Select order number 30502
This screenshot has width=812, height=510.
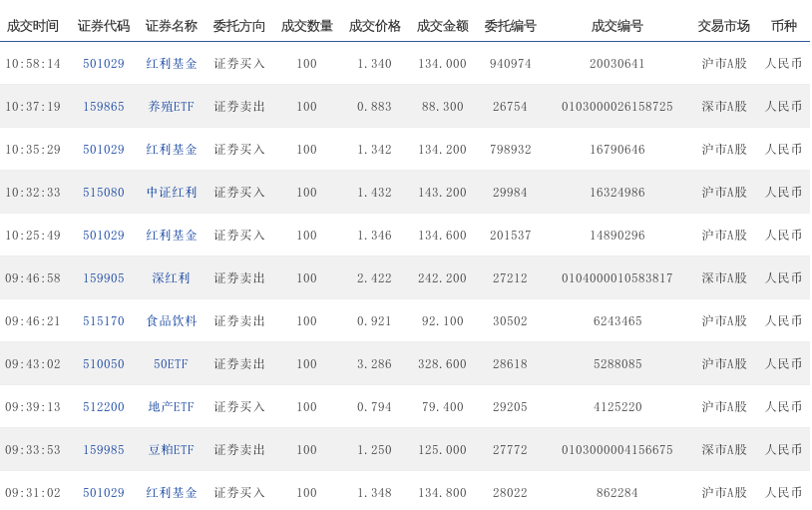point(510,321)
